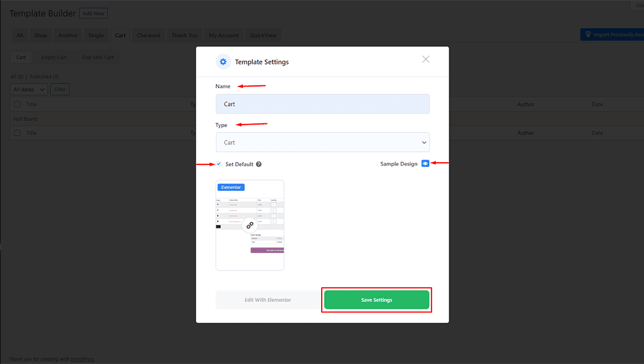This screenshot has height=364, width=644.
Task: Switch to the Checkout tab
Action: pos(148,35)
